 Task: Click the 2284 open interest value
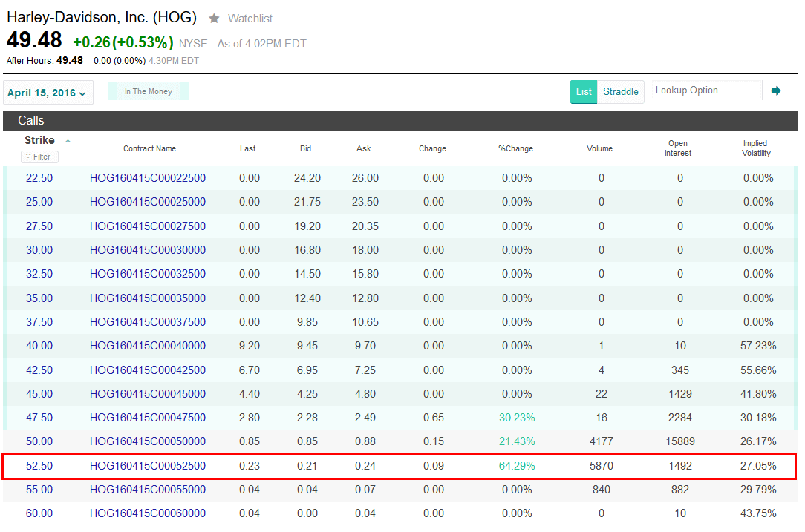[680, 418]
